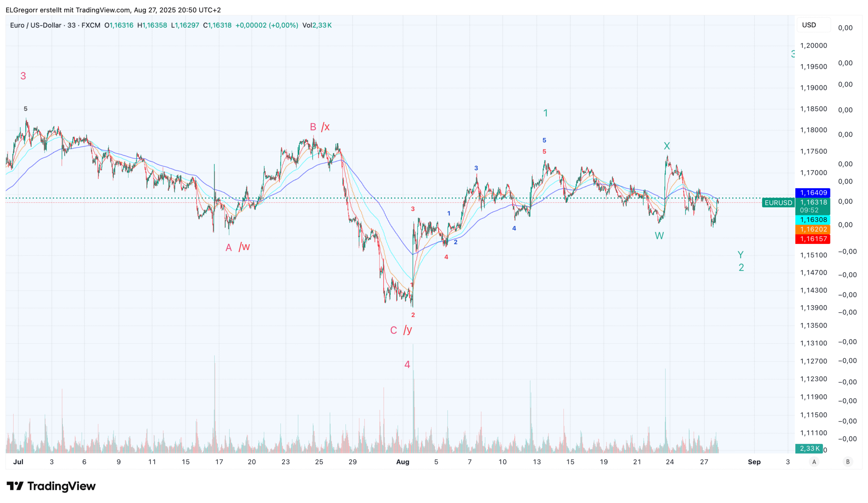Click the red 1,16157 moving average tag
Image resolution: width=868 pixels, height=503 pixels.
click(x=813, y=239)
